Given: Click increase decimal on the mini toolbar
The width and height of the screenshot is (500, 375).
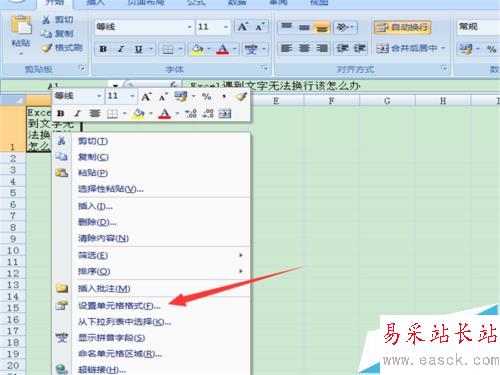Looking at the screenshot, I should (191, 114).
